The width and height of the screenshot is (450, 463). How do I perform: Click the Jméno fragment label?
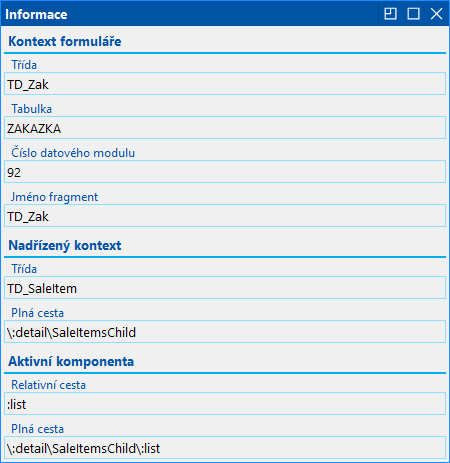(55, 197)
